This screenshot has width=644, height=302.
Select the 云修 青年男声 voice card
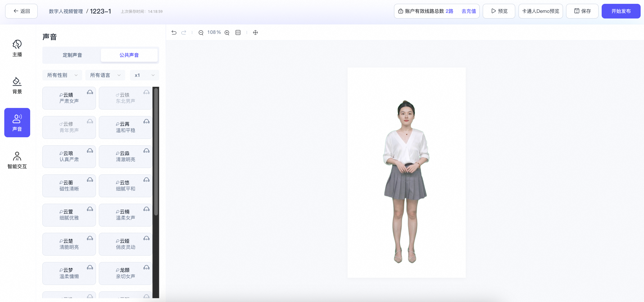coord(69,127)
